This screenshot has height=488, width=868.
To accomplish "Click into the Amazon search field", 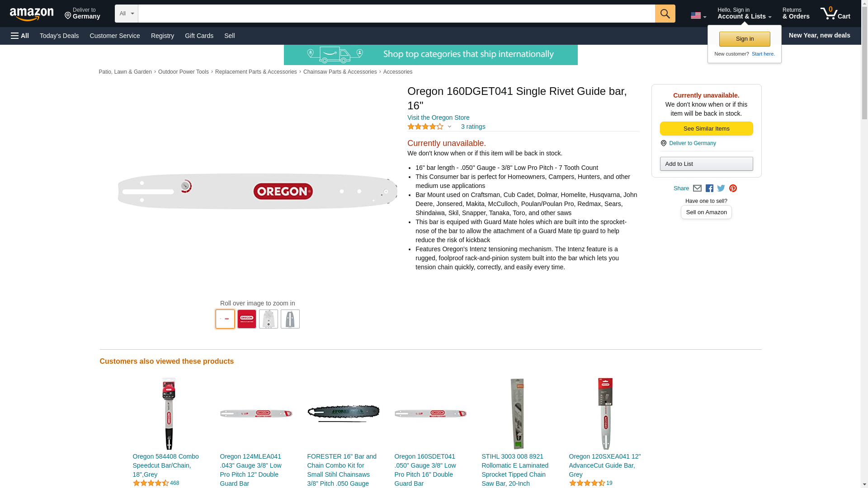I will click(x=396, y=14).
